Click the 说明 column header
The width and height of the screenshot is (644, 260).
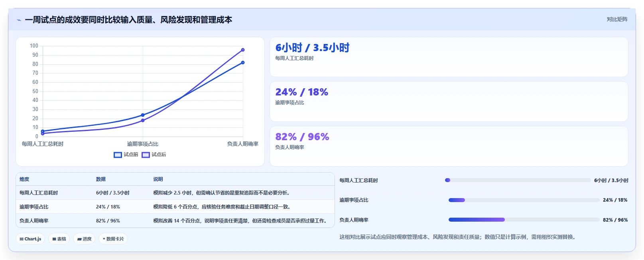point(158,179)
